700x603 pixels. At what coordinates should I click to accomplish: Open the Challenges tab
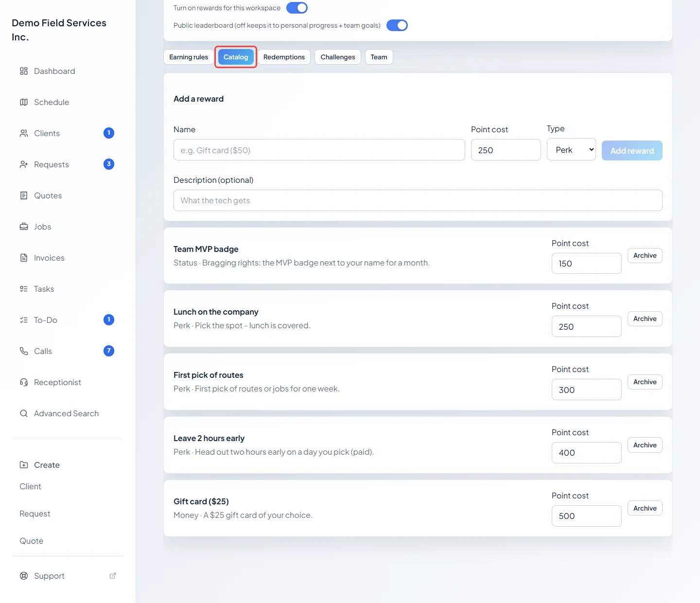pyautogui.click(x=338, y=57)
